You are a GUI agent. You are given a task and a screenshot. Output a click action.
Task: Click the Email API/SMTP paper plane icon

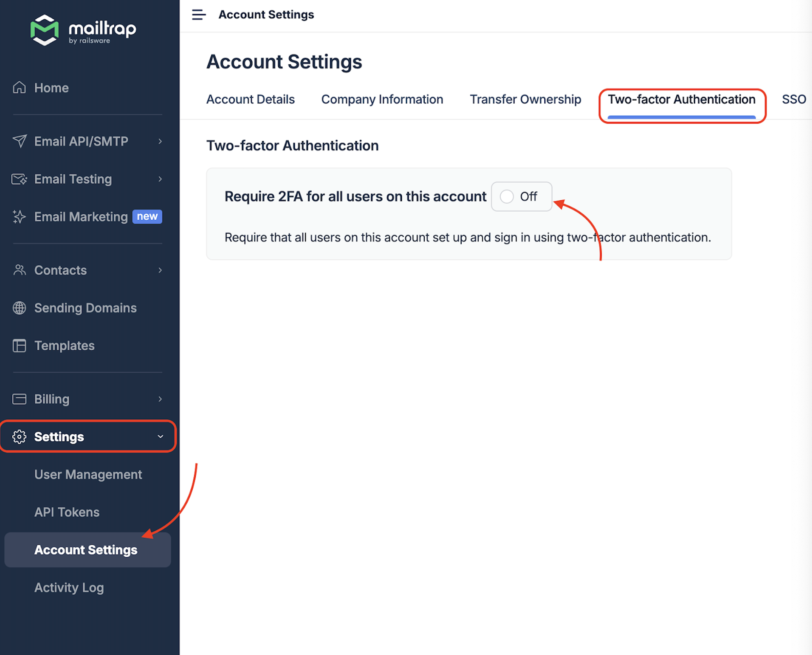pyautogui.click(x=19, y=141)
